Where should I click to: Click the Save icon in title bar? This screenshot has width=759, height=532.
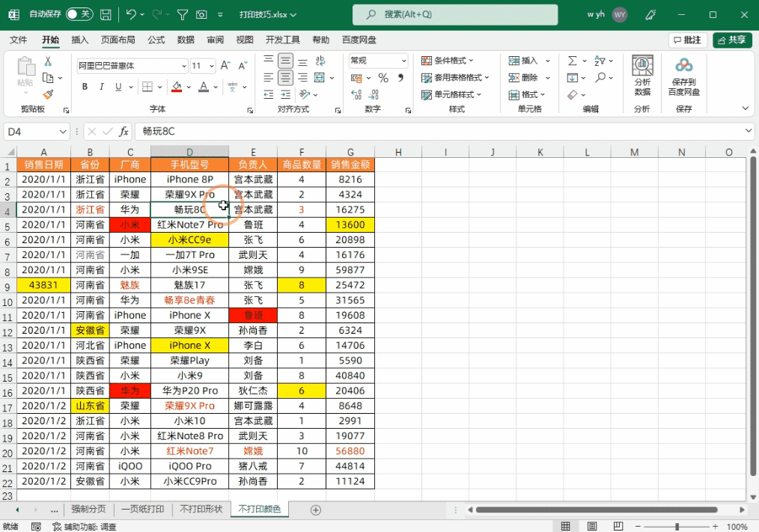pyautogui.click(x=106, y=14)
